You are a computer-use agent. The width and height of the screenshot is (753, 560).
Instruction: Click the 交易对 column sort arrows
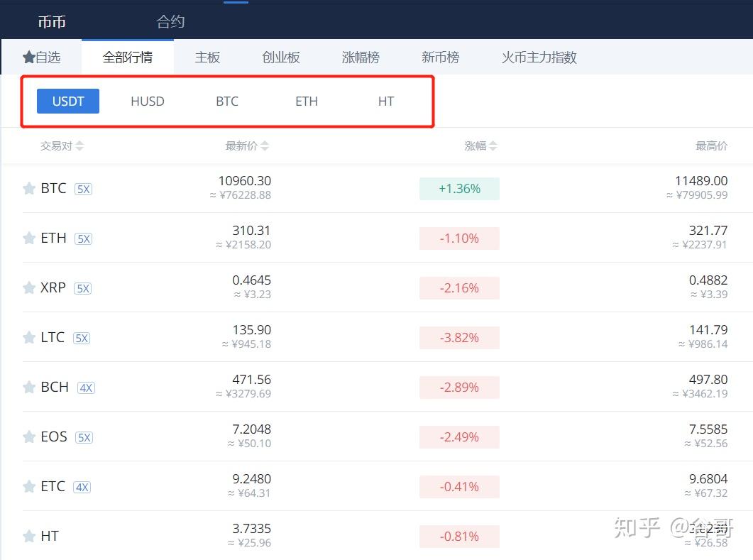coord(79,146)
